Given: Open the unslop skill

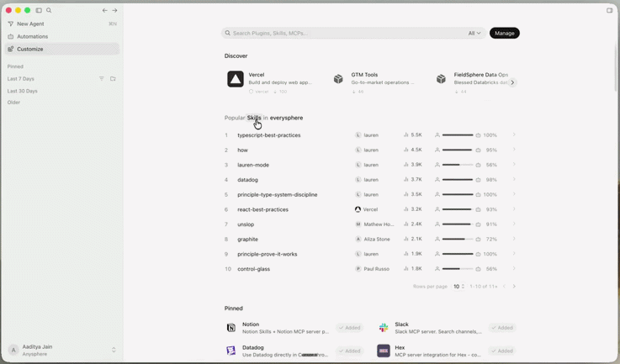Looking at the screenshot, I should coord(246,224).
